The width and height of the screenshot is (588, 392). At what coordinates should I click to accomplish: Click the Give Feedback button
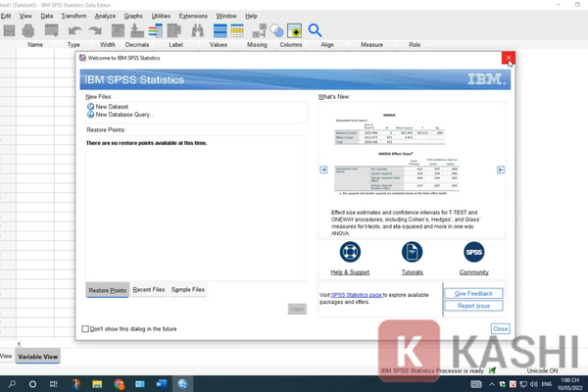coord(473,293)
